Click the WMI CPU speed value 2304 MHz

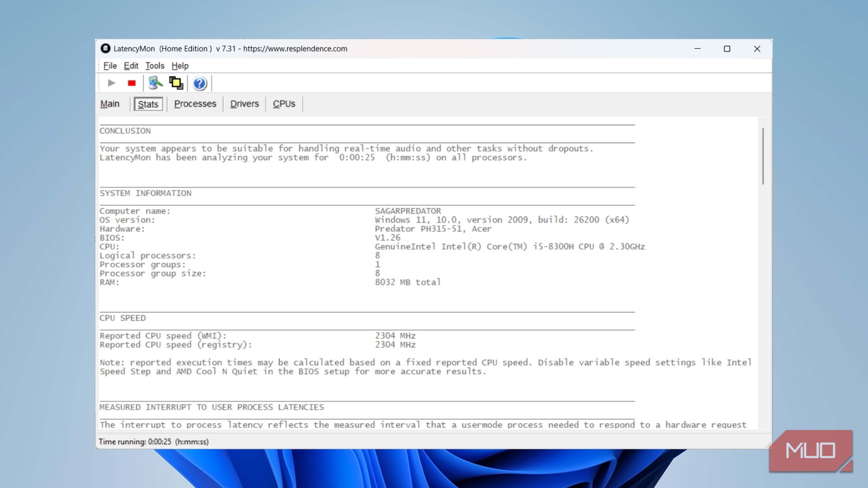(x=395, y=336)
